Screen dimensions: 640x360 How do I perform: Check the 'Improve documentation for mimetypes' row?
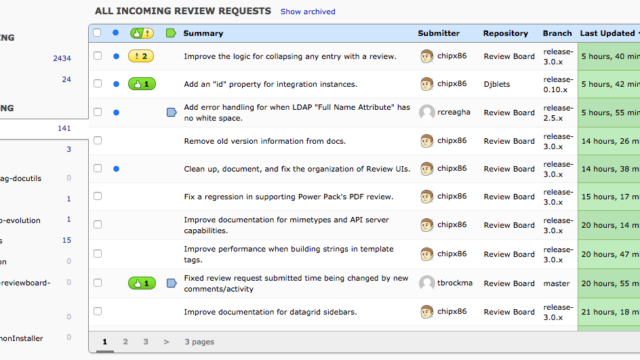point(98,224)
